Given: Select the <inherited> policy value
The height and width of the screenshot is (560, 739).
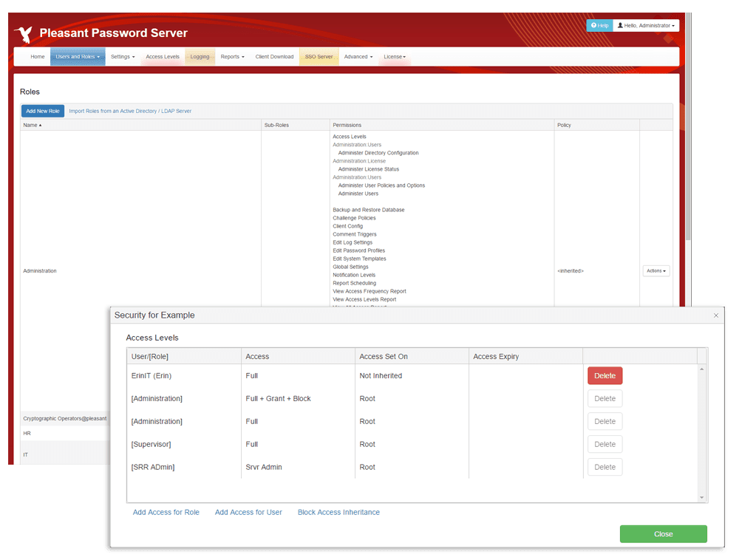Looking at the screenshot, I should [x=571, y=271].
